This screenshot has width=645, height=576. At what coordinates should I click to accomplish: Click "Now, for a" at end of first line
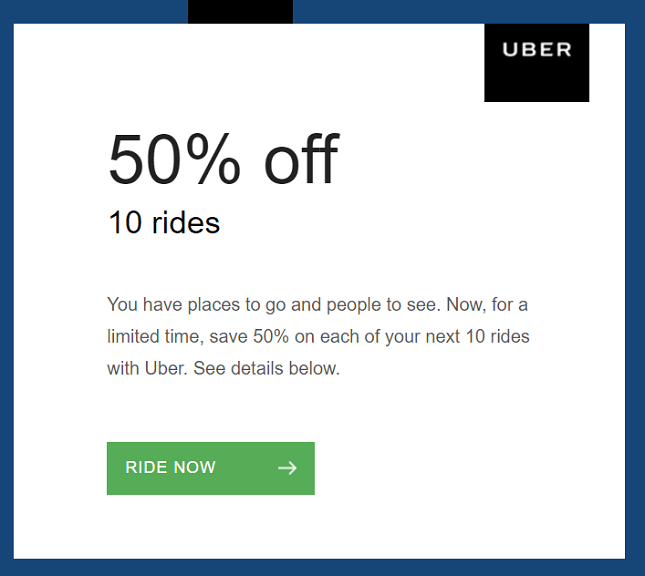click(x=487, y=305)
